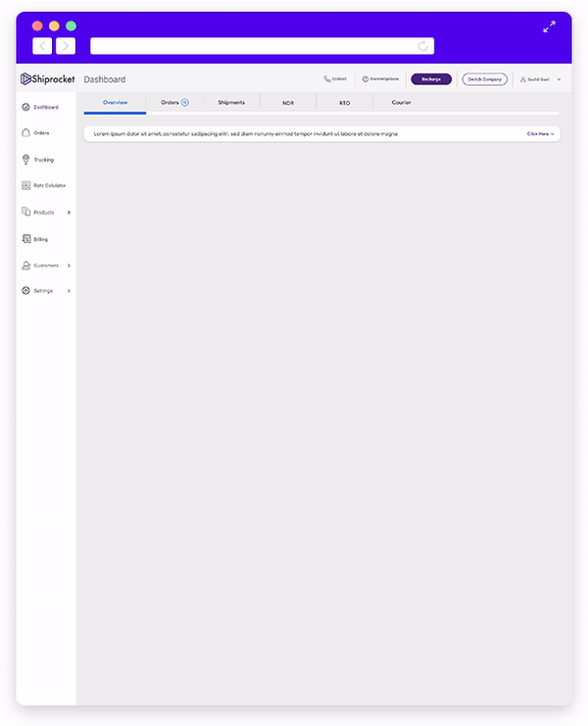Switch to the Shipments tab

[231, 102]
